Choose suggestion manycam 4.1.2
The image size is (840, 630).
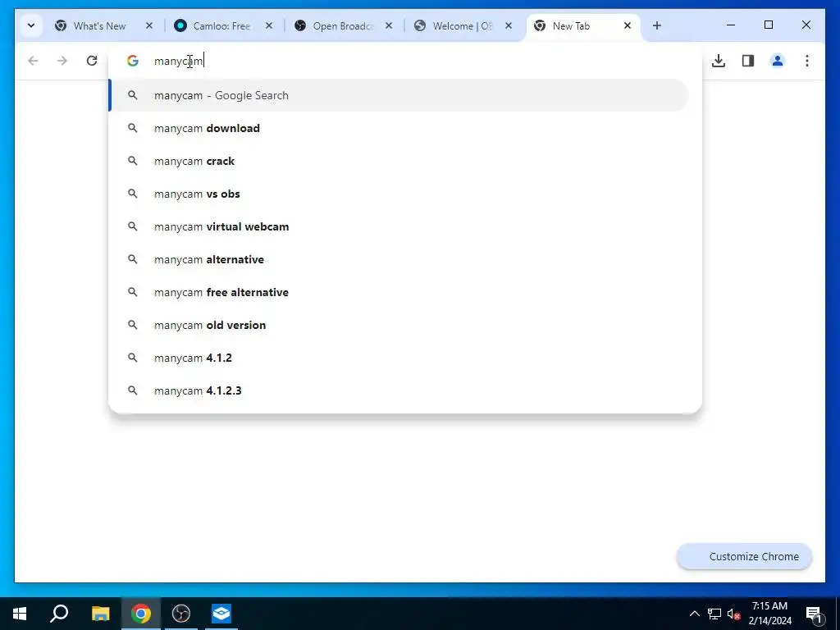point(399,358)
